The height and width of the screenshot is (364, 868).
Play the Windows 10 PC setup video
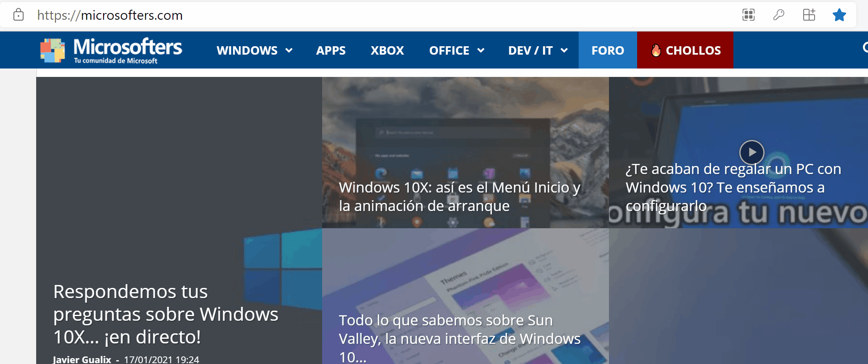pos(752,152)
